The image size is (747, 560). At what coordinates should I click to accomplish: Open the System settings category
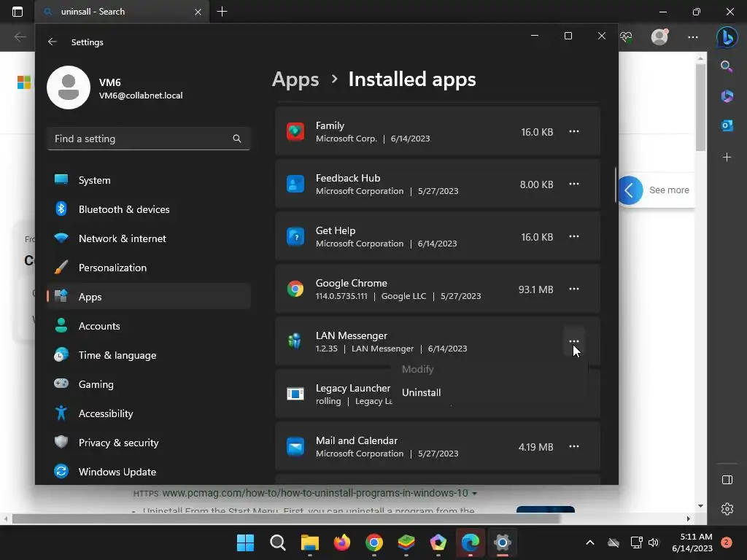click(x=149, y=180)
